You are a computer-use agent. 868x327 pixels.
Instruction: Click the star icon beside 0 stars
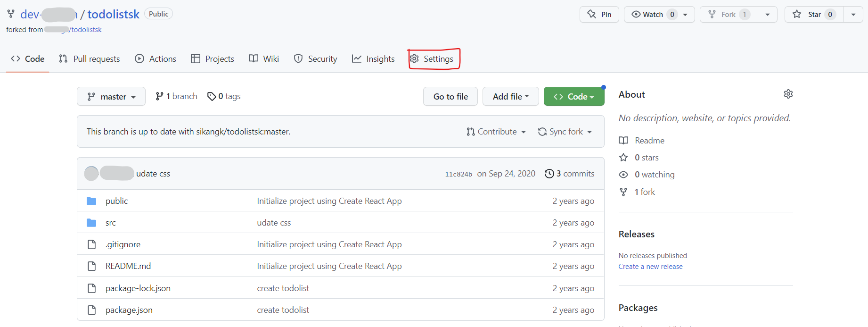pos(623,158)
